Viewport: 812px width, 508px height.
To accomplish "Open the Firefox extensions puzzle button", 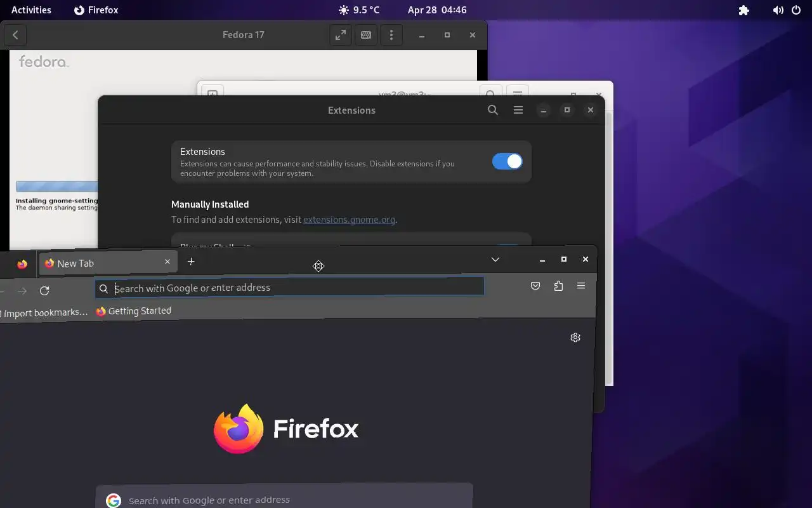I will pos(558,286).
